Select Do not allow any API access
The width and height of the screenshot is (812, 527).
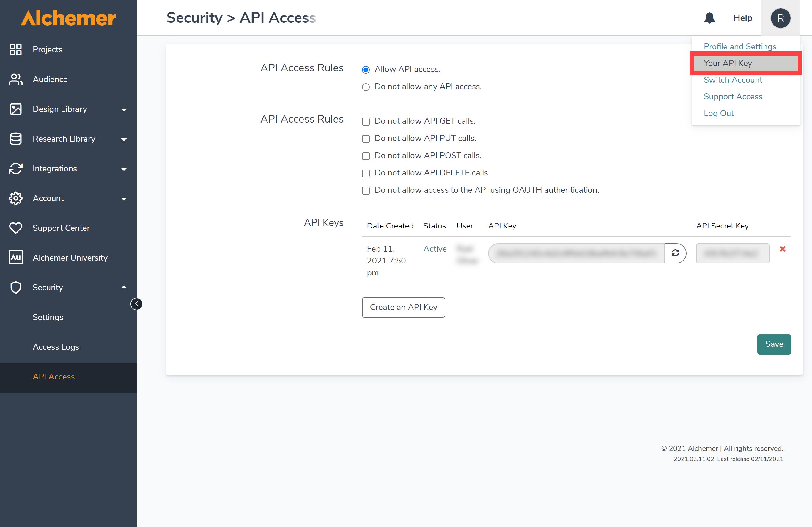366,87
